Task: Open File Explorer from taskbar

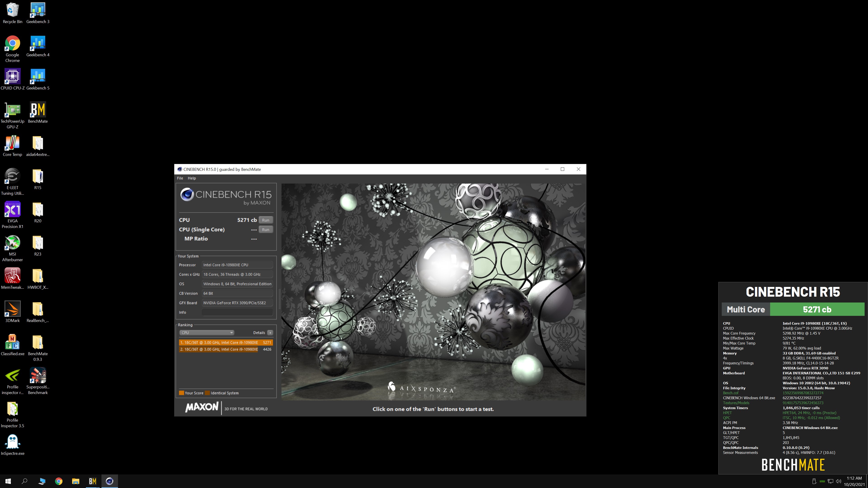Action: tap(75, 481)
